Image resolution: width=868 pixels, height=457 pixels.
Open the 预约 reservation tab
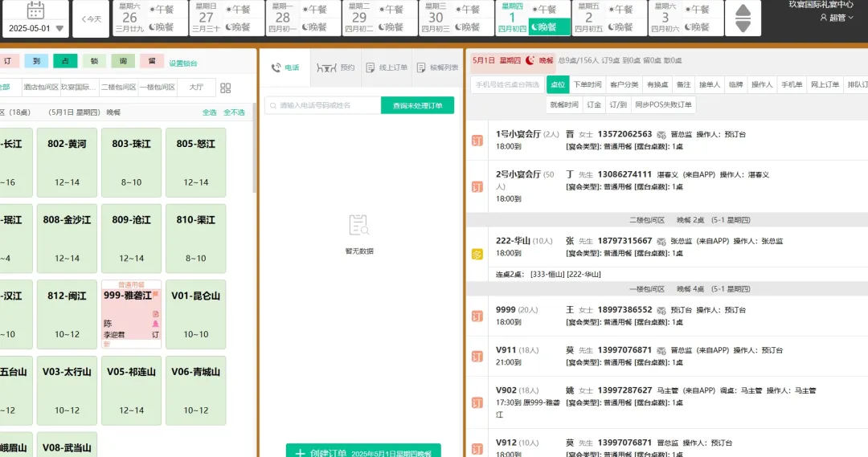click(336, 68)
